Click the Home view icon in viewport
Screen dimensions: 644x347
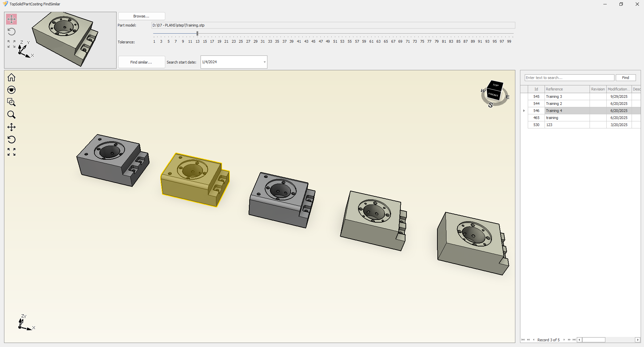pos(11,77)
